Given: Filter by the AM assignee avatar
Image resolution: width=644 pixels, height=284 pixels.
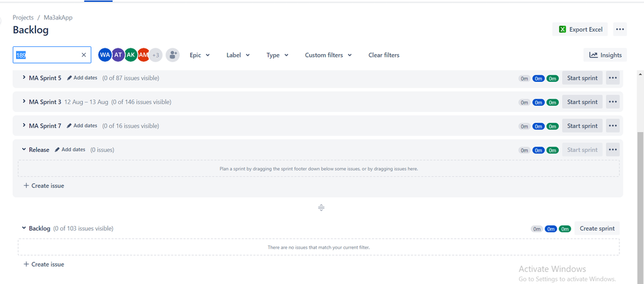Looking at the screenshot, I should [143, 55].
